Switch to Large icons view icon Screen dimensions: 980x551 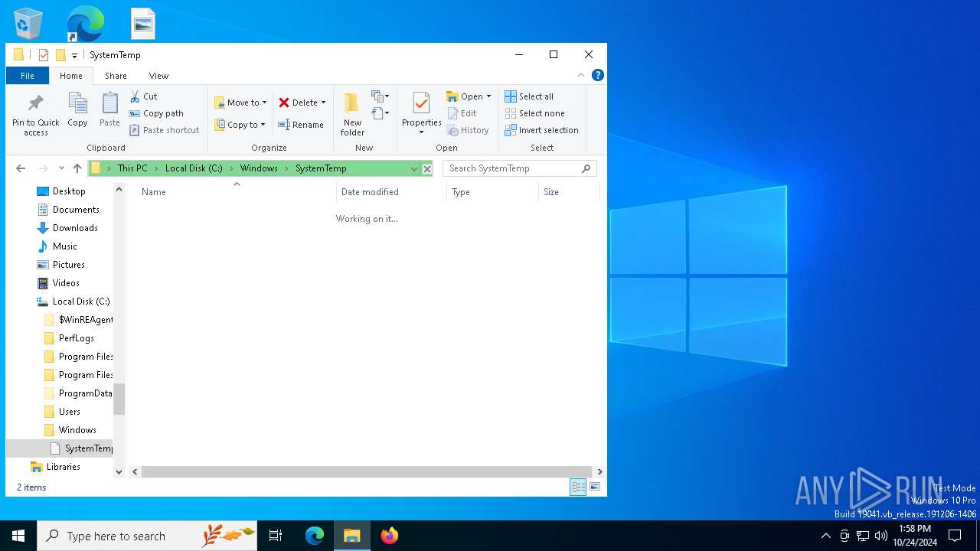[x=595, y=487]
